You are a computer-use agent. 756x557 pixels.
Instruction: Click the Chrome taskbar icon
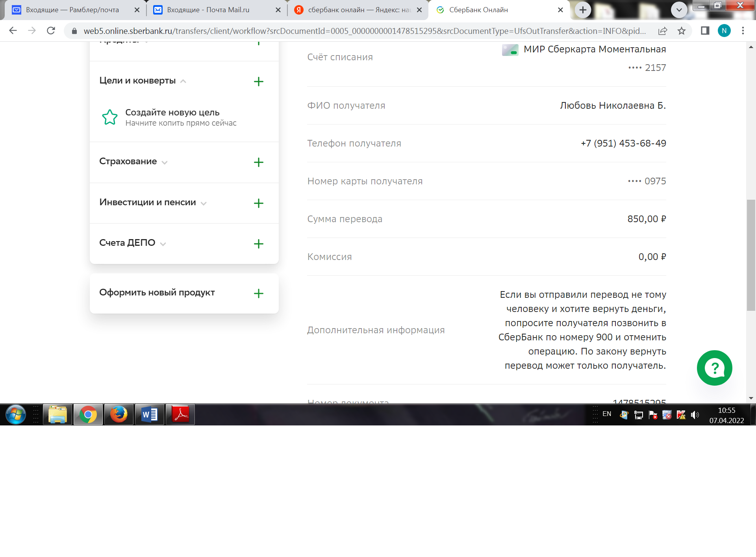pos(88,414)
